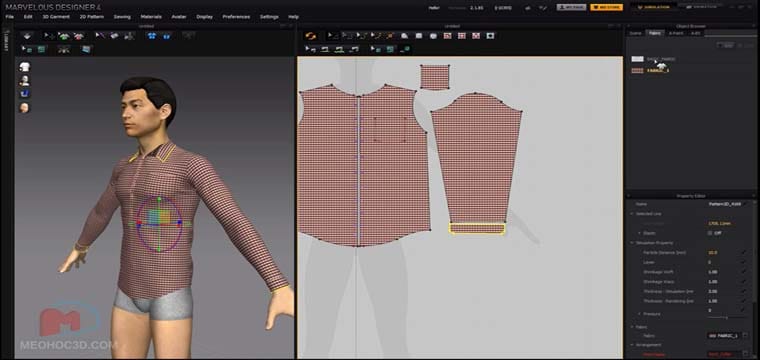This screenshot has width=760, height=360.
Task: Click the second blue shirt icon in 3D toolbar
Action: tap(166, 36)
